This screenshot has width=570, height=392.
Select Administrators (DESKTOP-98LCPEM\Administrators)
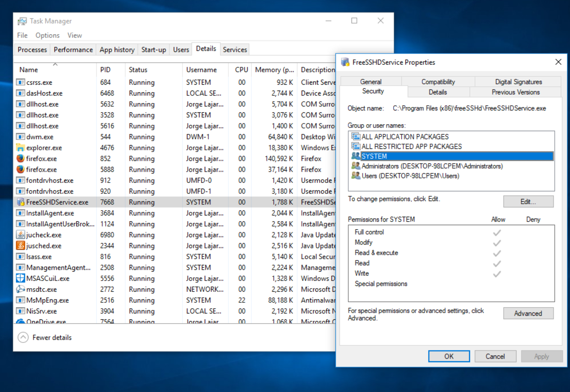451,166
